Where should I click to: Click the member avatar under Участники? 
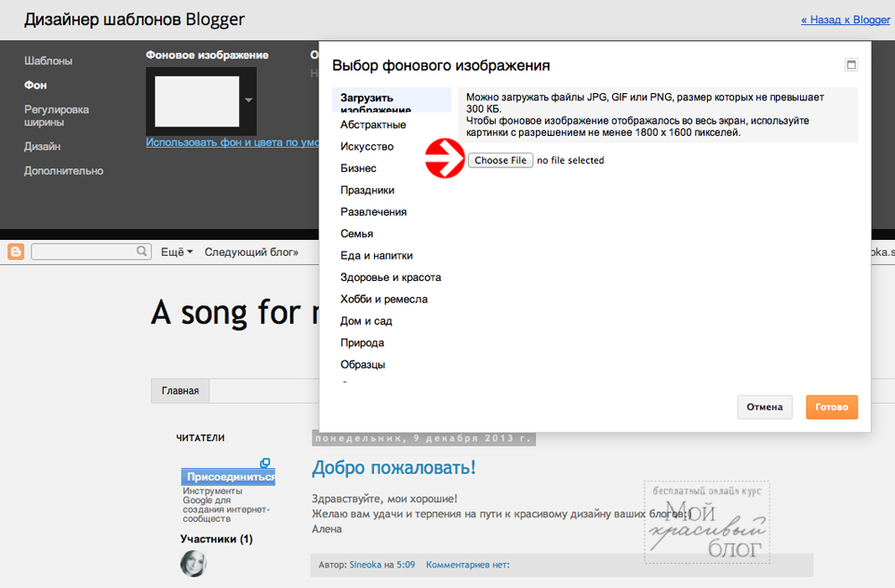point(193,564)
